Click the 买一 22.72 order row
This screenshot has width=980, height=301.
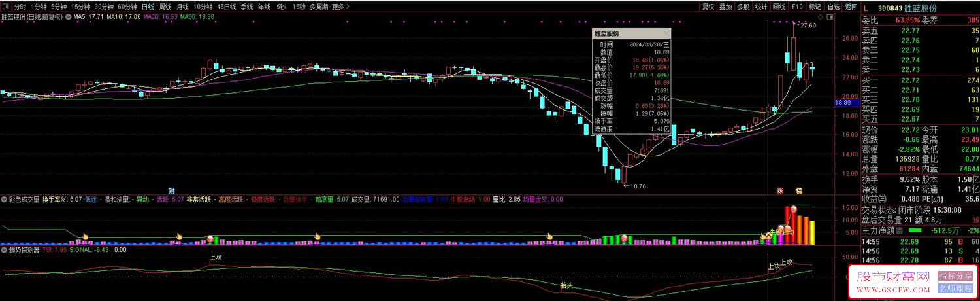[x=921, y=80]
